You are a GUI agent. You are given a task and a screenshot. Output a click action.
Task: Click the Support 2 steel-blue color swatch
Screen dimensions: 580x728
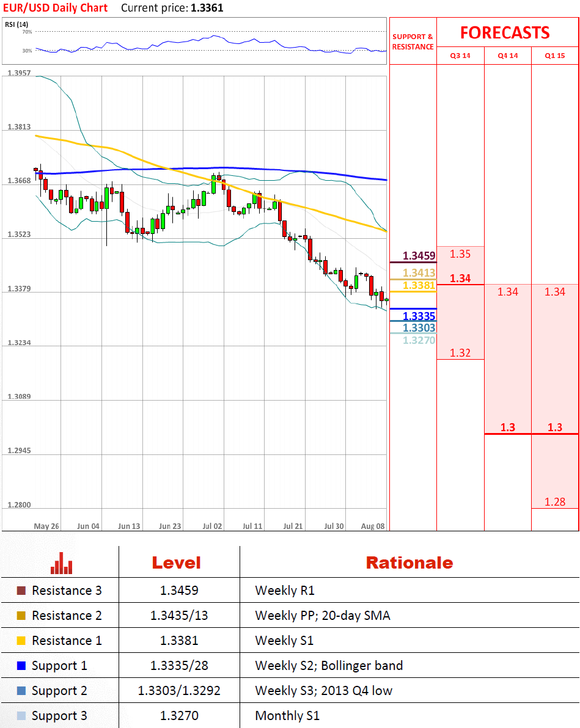pyautogui.click(x=21, y=691)
